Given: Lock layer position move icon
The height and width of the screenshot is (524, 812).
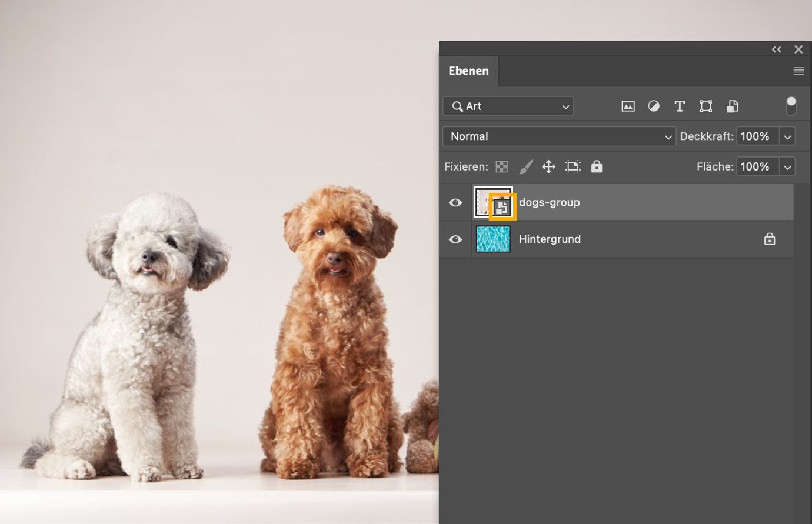Looking at the screenshot, I should tap(548, 167).
